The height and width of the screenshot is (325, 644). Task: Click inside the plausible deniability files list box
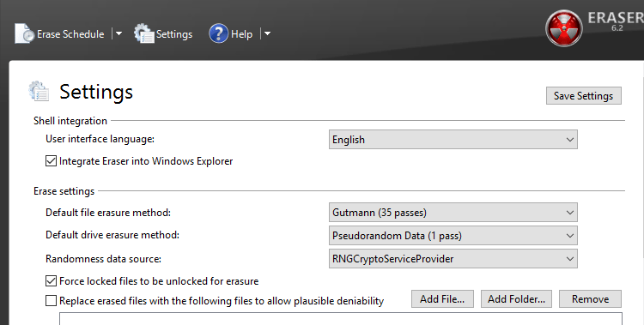(x=341, y=319)
